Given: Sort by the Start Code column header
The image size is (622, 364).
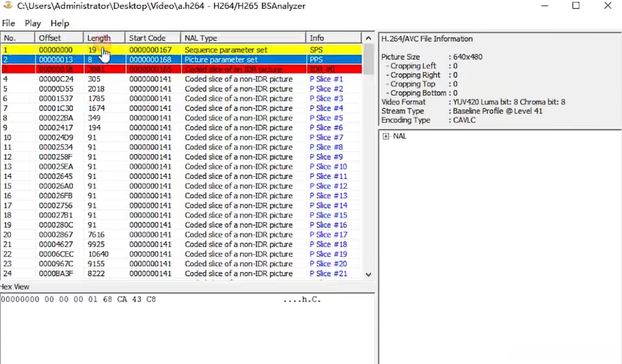Looking at the screenshot, I should click(153, 38).
